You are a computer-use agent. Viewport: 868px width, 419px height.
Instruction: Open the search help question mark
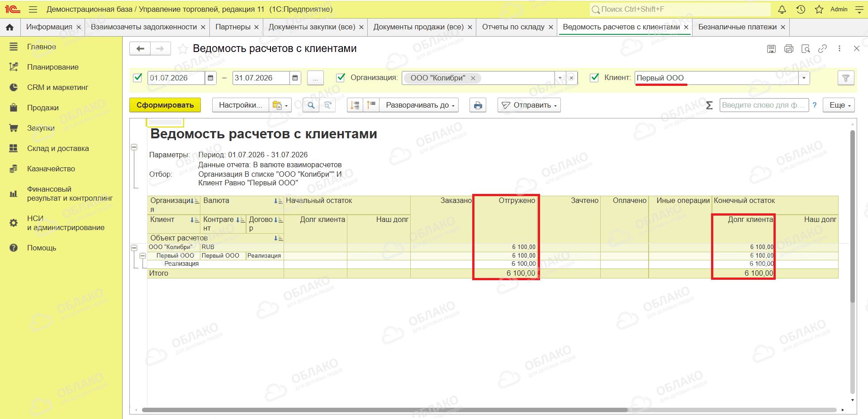pyautogui.click(x=815, y=105)
